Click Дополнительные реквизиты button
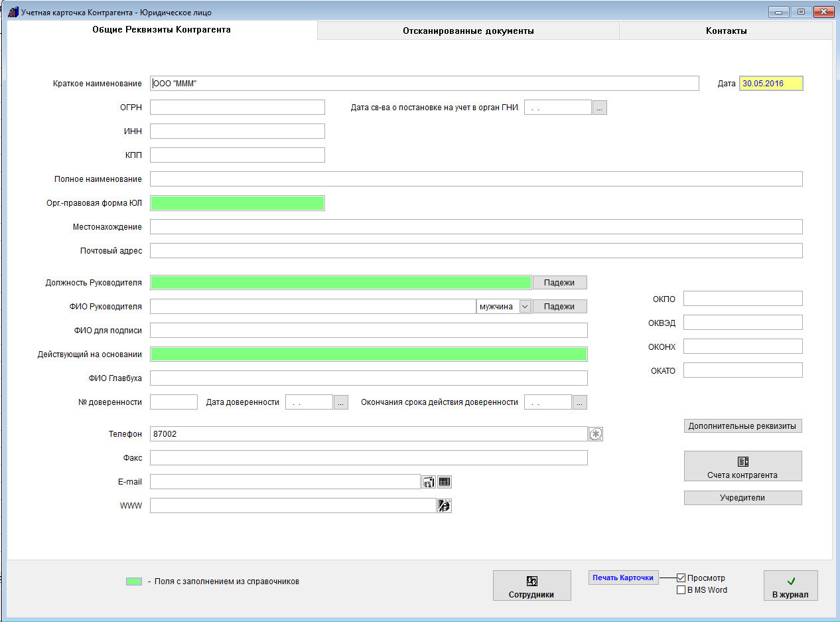This screenshot has height=622, width=840. click(x=742, y=426)
